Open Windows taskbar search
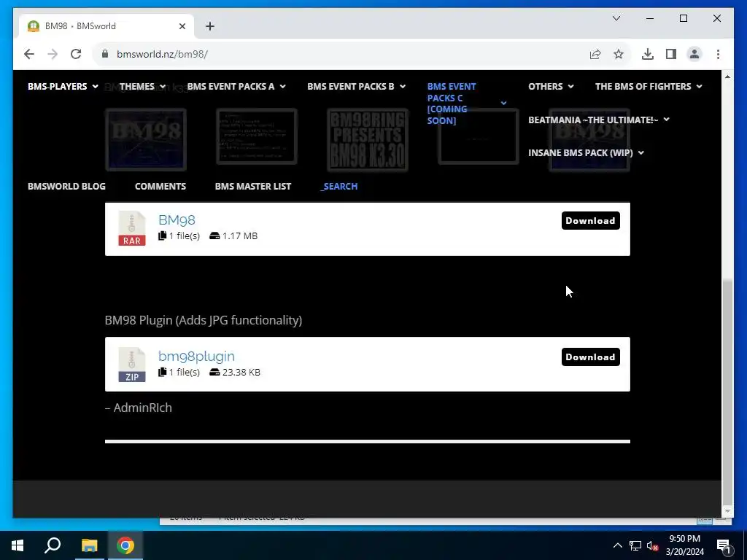This screenshot has height=560, width=747. 53,545
